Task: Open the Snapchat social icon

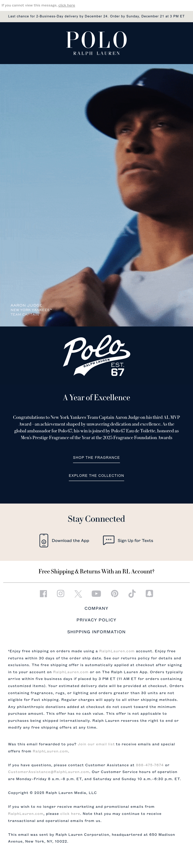Action: (150, 593)
